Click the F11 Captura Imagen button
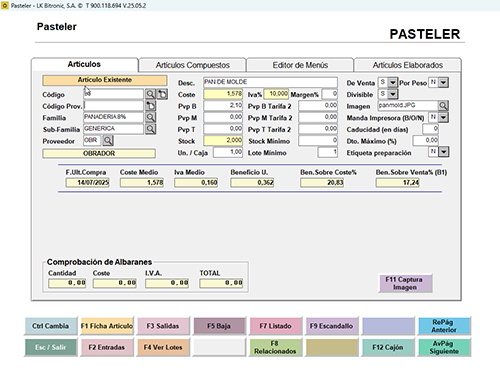 point(405,283)
